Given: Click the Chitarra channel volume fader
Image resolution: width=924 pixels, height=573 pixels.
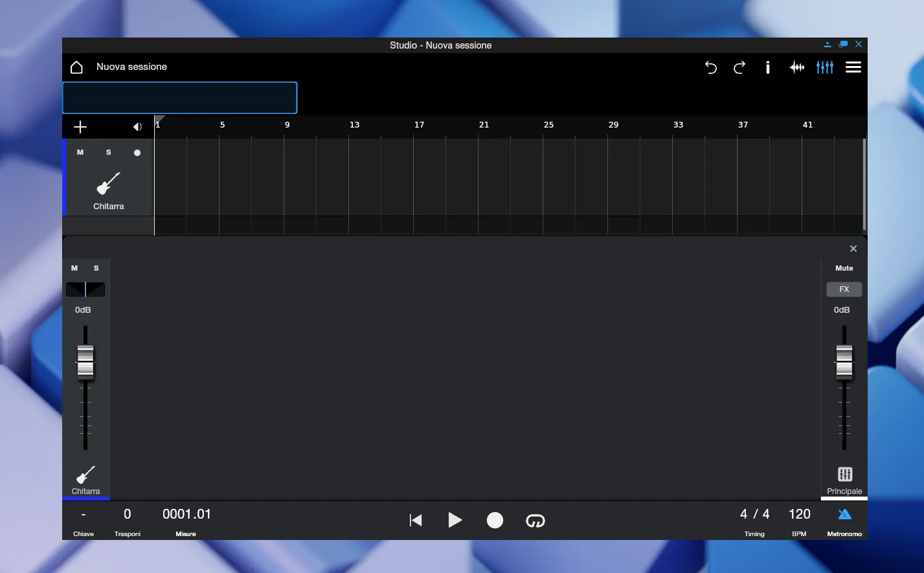Looking at the screenshot, I should tap(85, 361).
